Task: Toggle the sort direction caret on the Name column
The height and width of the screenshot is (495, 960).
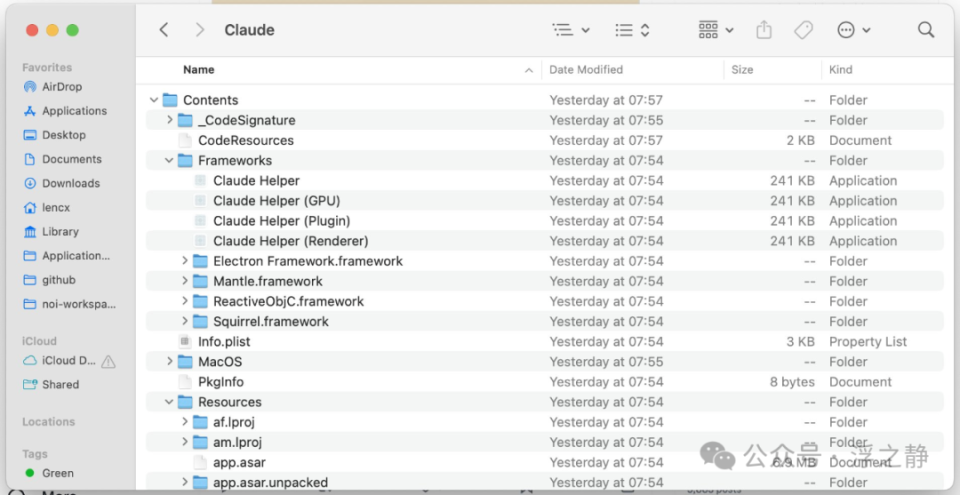Action: point(529,70)
